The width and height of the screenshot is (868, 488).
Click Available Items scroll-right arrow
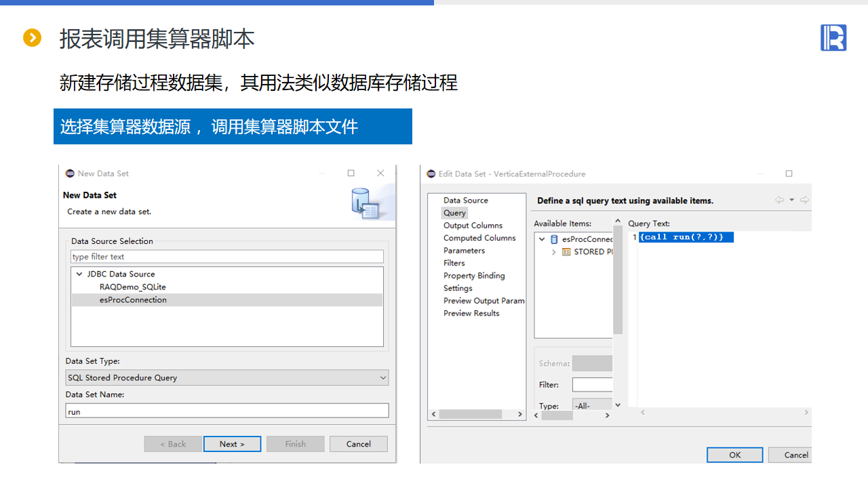[x=608, y=415]
